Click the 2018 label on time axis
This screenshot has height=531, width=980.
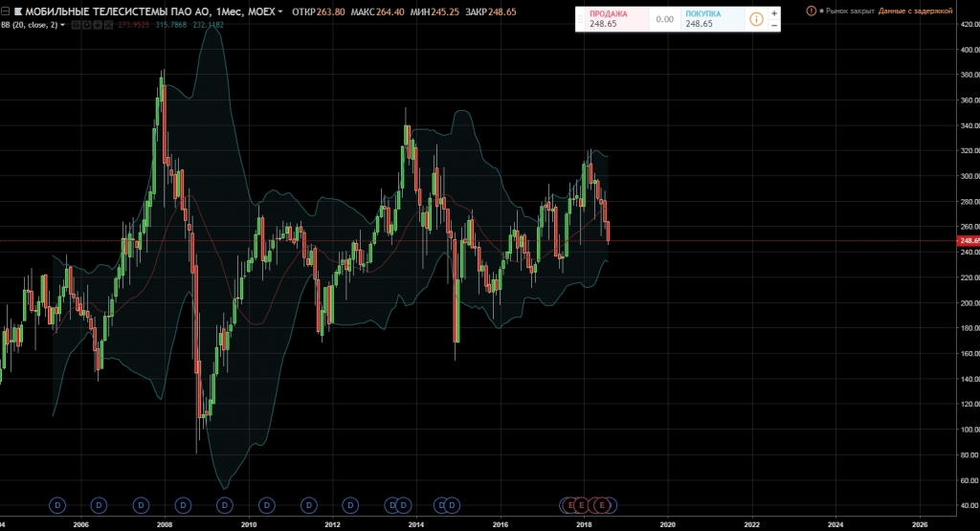coord(584,524)
